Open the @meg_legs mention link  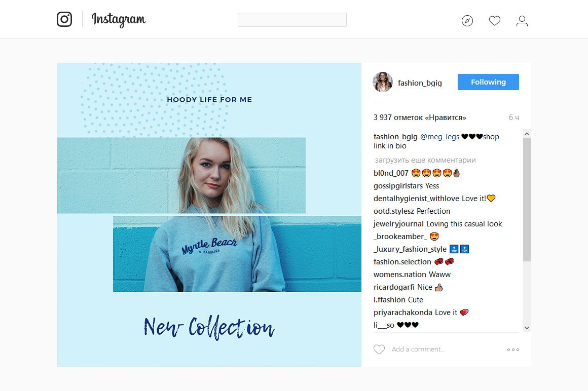(439, 137)
